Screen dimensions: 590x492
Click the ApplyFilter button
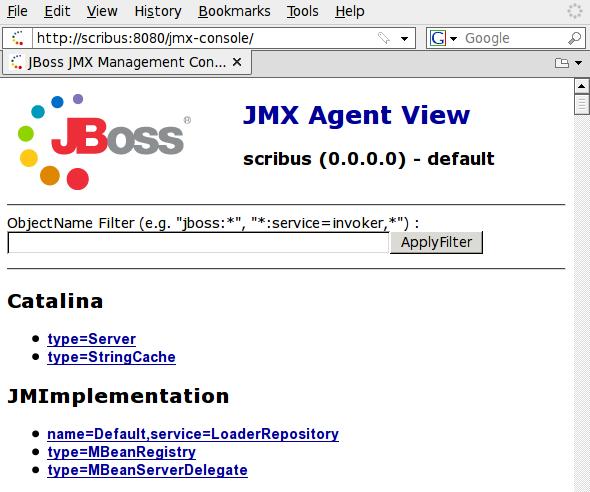click(436, 242)
